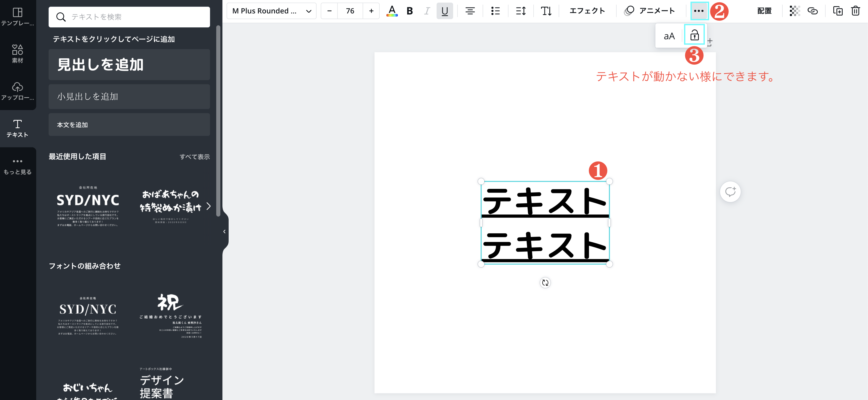Duplicate the selected element
The height and width of the screenshot is (400, 868).
pos(838,11)
